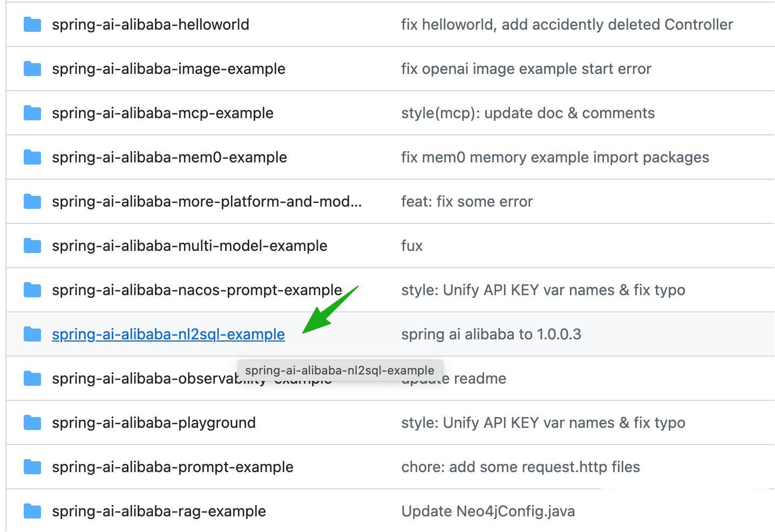The width and height of the screenshot is (775, 532).
Task: Click folder icon next to mcp-example
Action: pos(32,113)
